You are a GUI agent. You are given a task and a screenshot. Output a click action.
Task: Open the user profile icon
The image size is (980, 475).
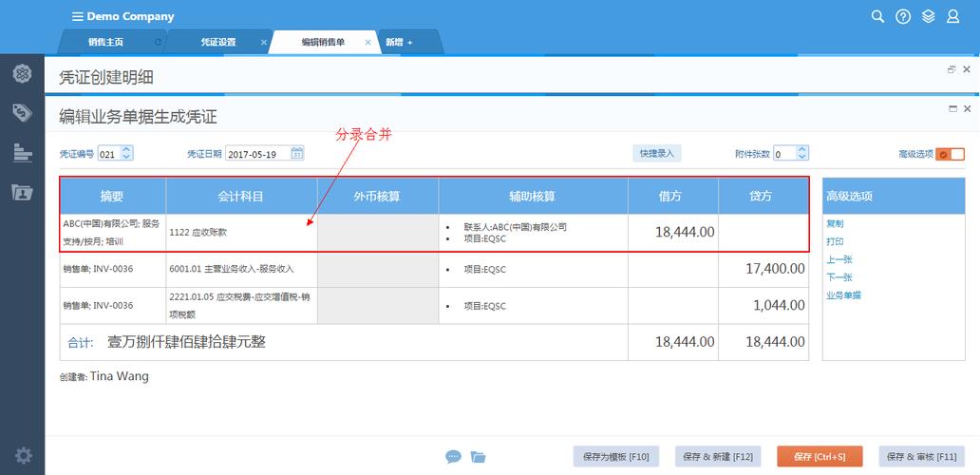(952, 17)
